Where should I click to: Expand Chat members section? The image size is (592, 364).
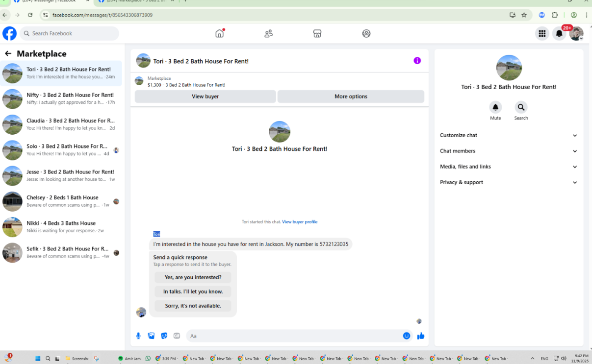[x=509, y=151]
